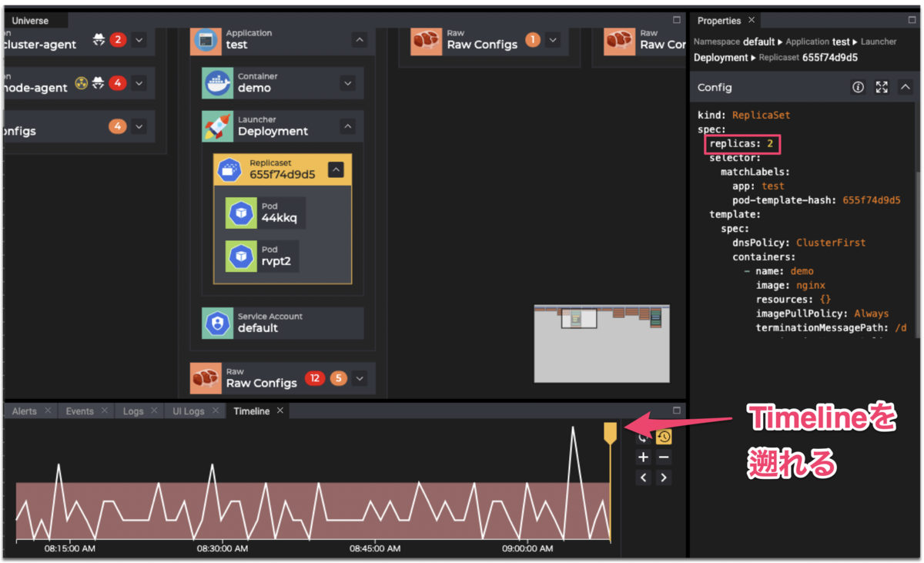Click the rocket icon on Deployment launcher
Viewport: 924px width, 563px height.
click(217, 126)
